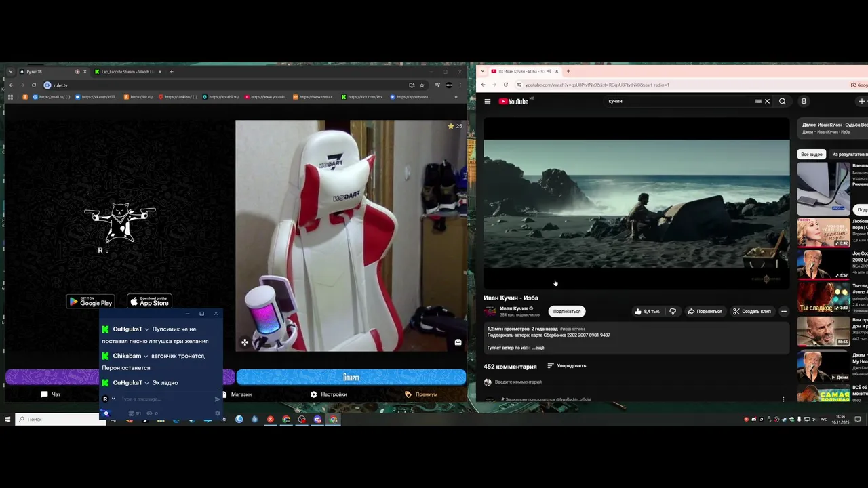Screen dimensions: 868x488
Task: Mute the Иван Кучин tab audio icon
Action: pos(549,71)
